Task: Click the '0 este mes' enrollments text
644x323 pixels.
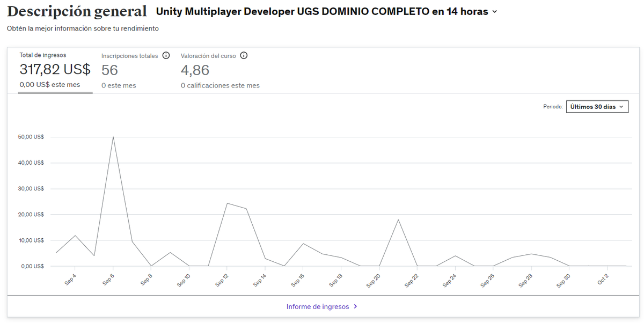Action: pyautogui.click(x=119, y=85)
